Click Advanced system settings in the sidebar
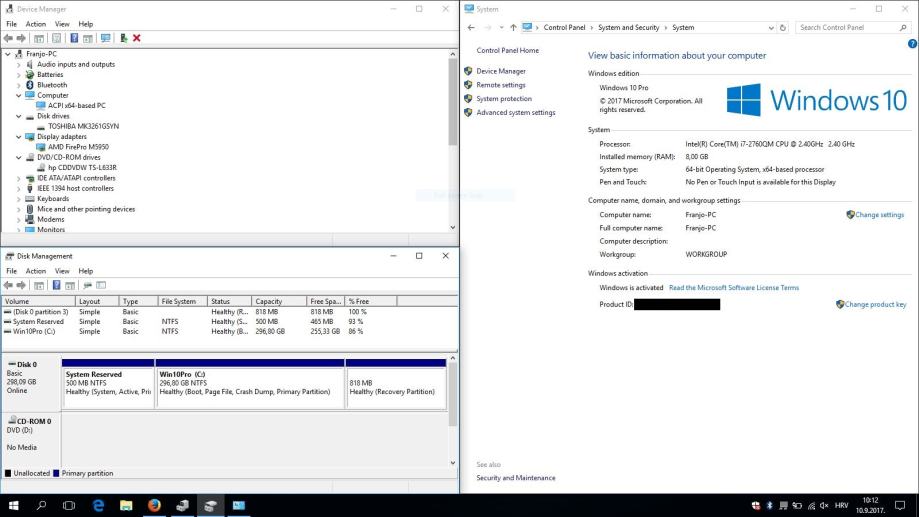Image resolution: width=919 pixels, height=517 pixels. 515,113
